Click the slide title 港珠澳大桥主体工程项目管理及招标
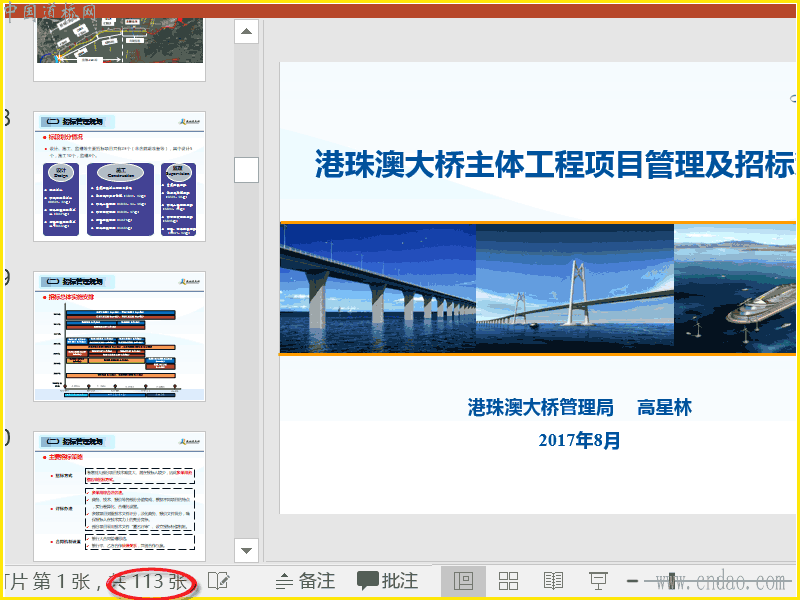Screen dimensions: 800x600 tap(555, 164)
